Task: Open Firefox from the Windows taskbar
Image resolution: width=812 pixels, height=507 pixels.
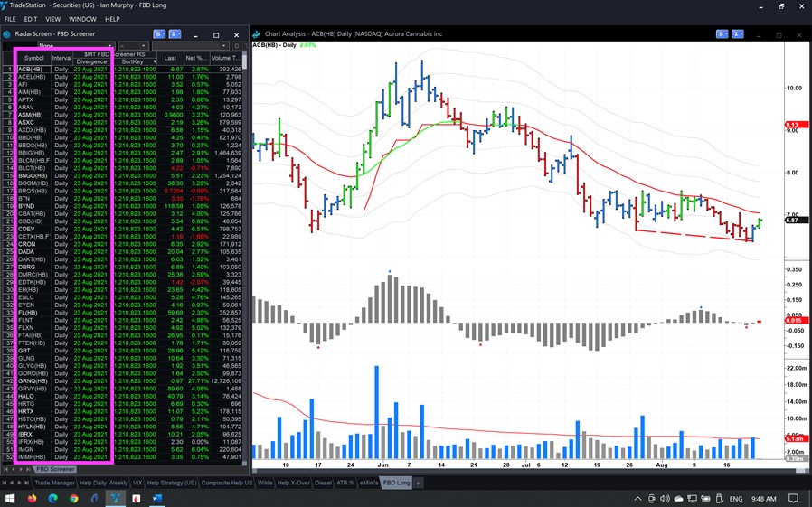Action: [x=33, y=498]
